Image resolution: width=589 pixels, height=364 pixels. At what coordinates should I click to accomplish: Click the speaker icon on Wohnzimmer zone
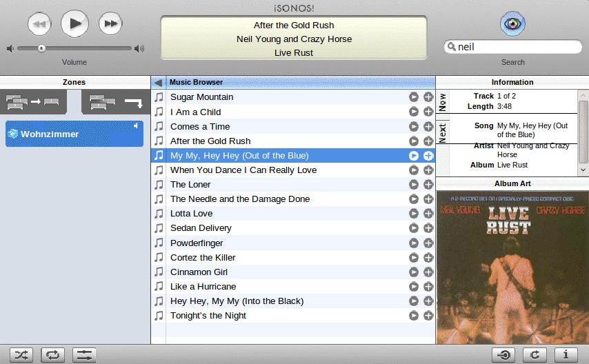point(136,126)
